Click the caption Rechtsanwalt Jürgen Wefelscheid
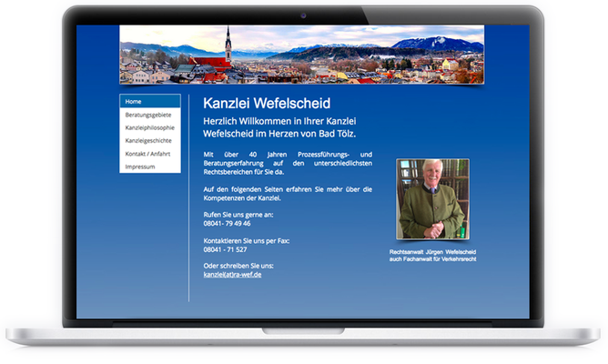The height and width of the screenshot is (364, 608). tap(432, 252)
